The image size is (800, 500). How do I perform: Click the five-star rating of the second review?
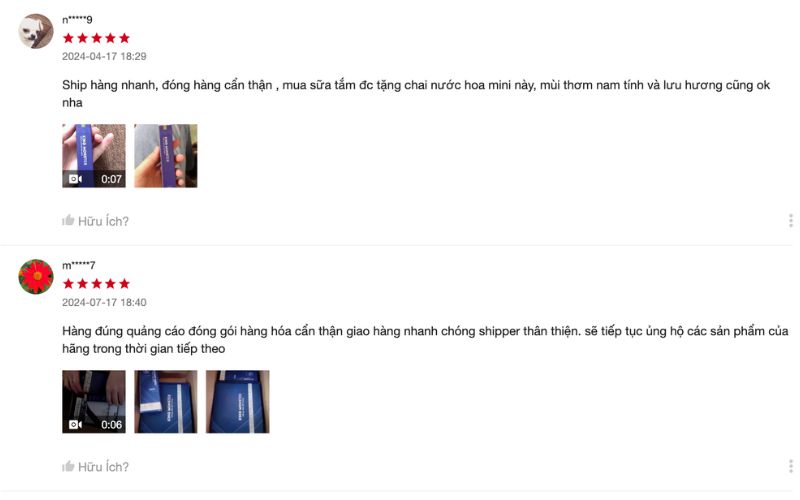point(96,284)
